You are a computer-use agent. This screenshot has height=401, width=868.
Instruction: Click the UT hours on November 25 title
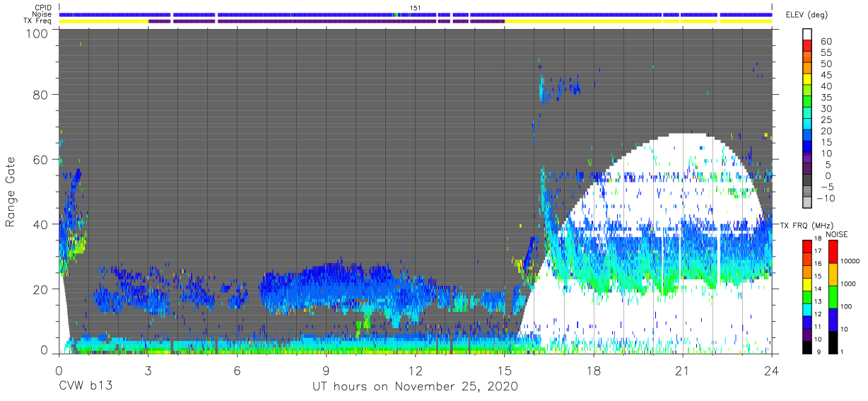[416, 386]
